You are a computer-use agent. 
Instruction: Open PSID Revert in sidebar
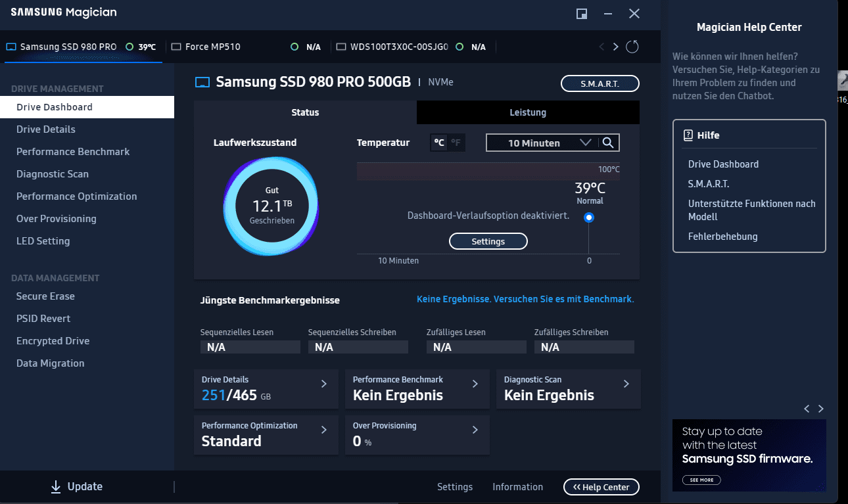[x=87, y=319]
